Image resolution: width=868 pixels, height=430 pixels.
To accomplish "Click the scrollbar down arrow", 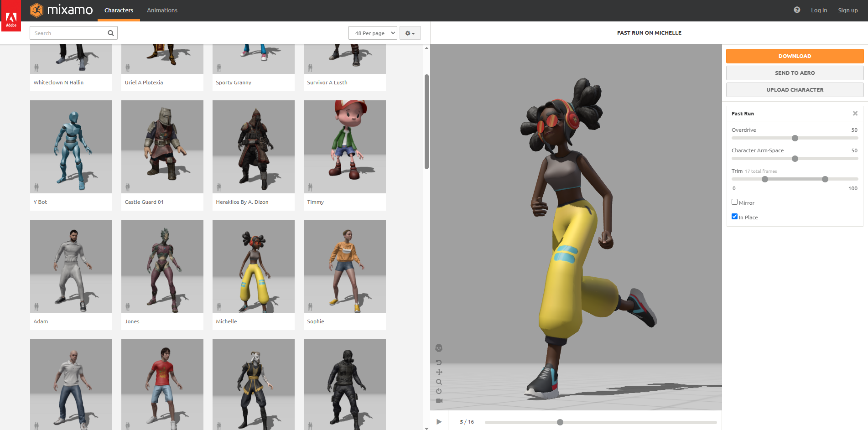I will pos(426,428).
